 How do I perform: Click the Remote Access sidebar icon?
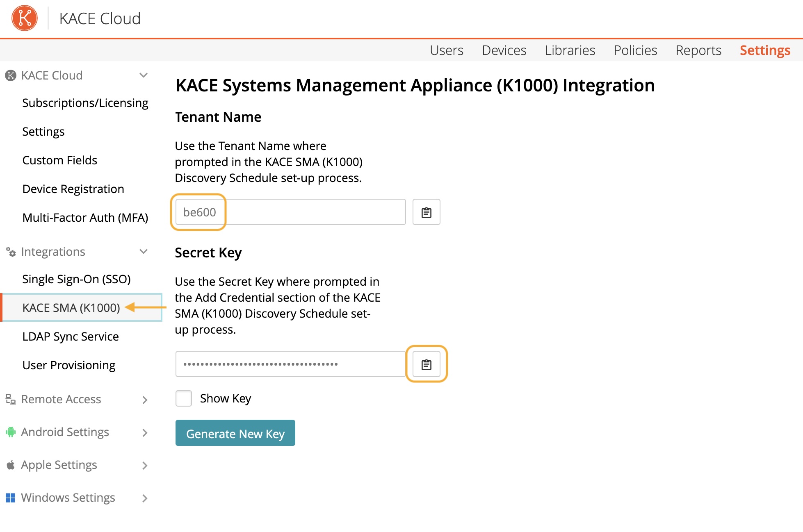(x=11, y=399)
